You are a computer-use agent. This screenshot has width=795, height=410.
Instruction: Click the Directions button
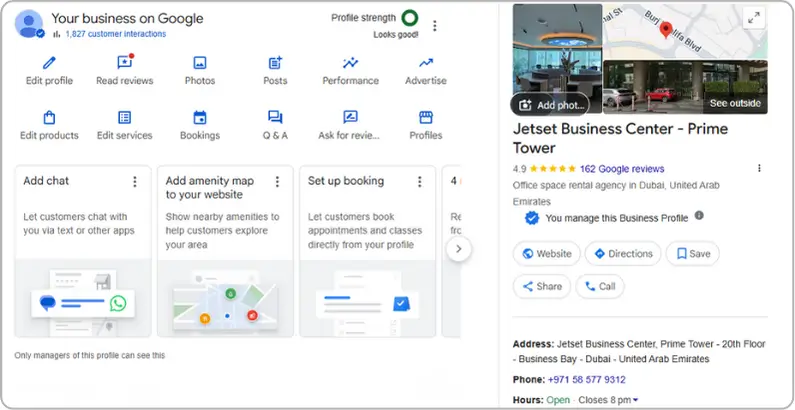coord(623,253)
